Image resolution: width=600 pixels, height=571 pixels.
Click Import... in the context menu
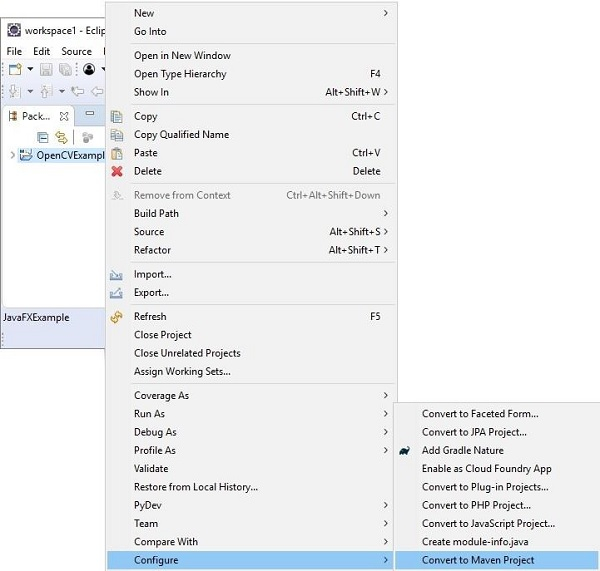tap(152, 274)
